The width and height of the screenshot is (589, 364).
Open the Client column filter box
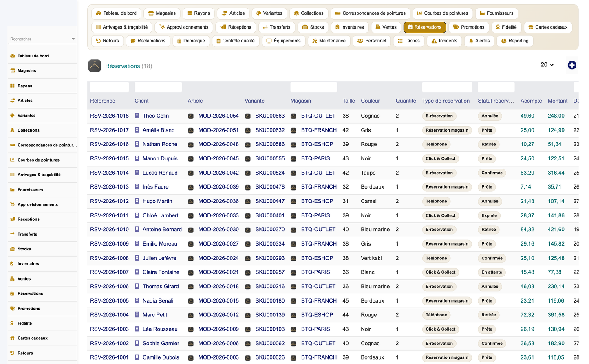158,87
